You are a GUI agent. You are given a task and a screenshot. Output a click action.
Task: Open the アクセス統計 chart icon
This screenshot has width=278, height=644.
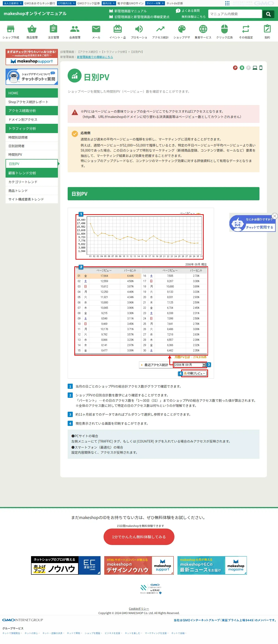point(160,29)
